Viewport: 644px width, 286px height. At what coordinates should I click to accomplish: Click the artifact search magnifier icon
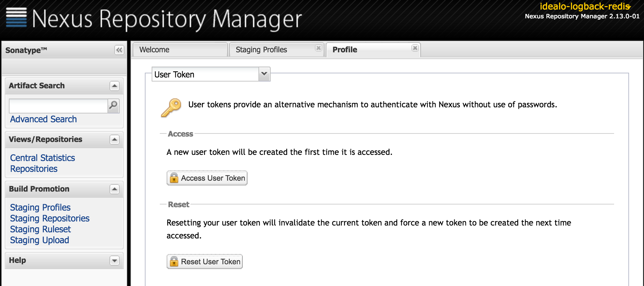(113, 106)
